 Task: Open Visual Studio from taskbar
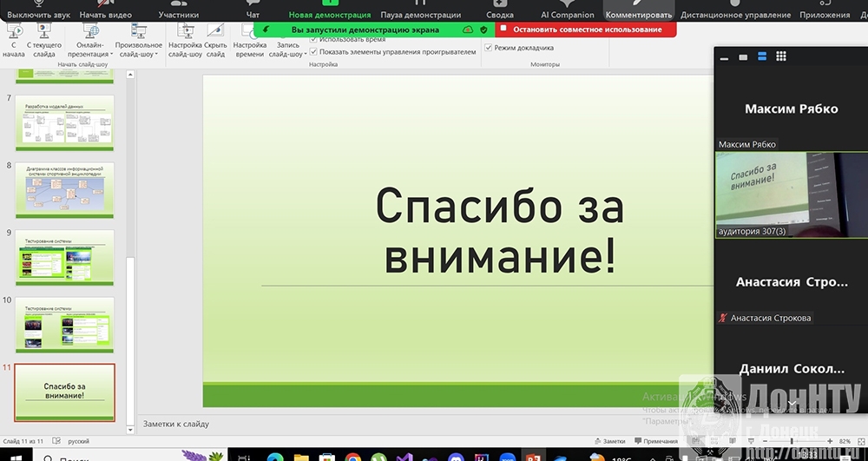(x=404, y=458)
